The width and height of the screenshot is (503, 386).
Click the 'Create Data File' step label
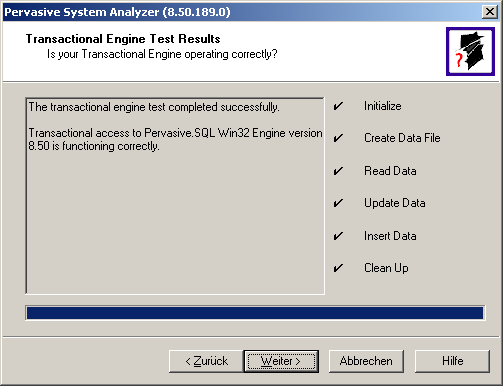click(402, 138)
